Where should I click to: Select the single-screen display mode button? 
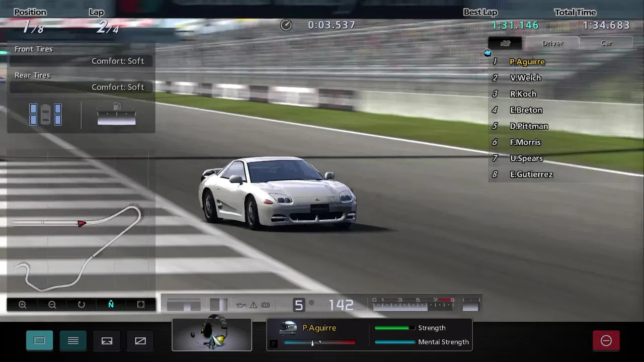coord(39,340)
